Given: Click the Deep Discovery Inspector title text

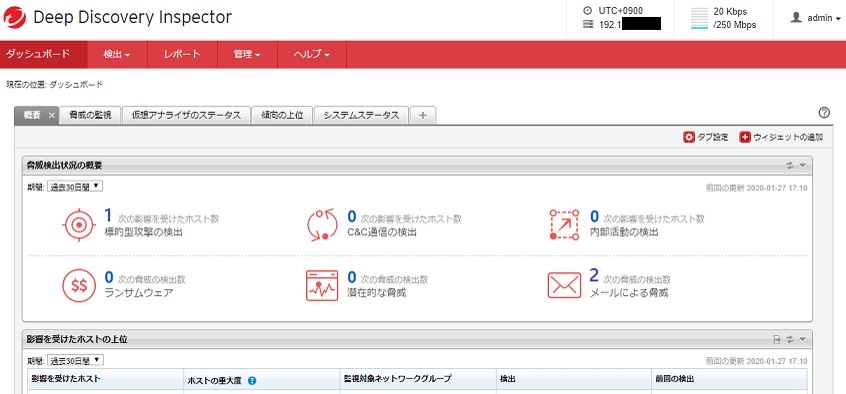Looking at the screenshot, I should pyautogui.click(x=132, y=17).
